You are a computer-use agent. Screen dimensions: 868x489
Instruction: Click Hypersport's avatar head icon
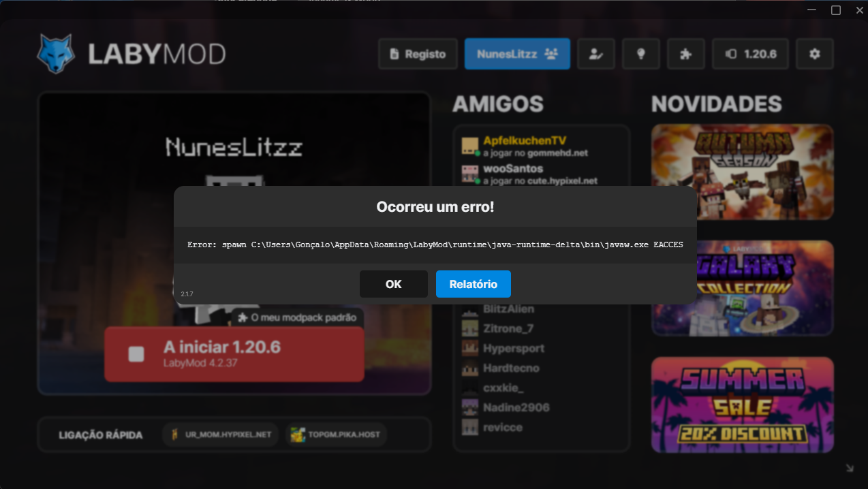point(470,348)
